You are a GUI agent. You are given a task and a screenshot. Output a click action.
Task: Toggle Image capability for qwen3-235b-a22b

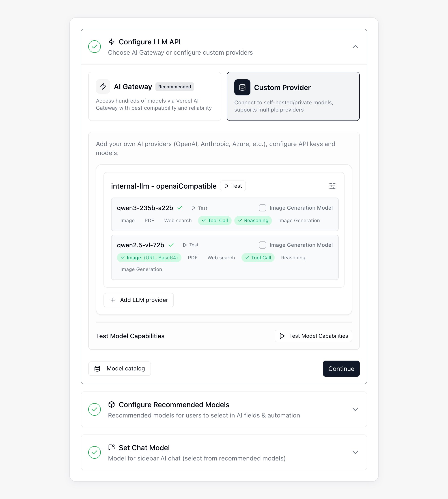tap(127, 220)
